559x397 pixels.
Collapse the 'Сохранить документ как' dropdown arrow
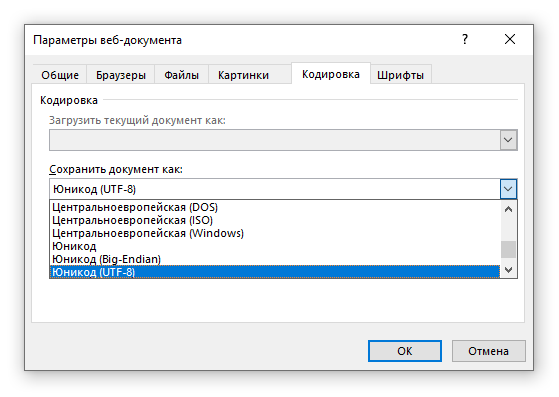508,189
